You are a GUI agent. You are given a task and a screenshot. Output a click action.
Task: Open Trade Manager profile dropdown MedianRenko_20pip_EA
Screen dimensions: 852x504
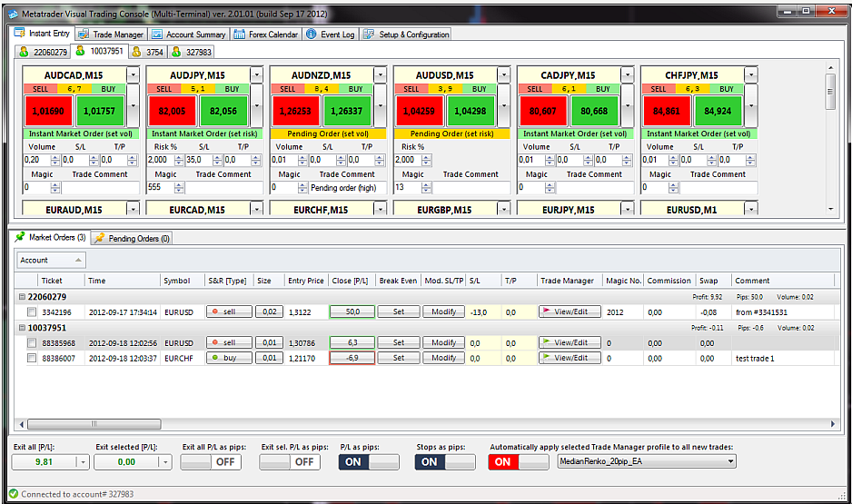647,461
